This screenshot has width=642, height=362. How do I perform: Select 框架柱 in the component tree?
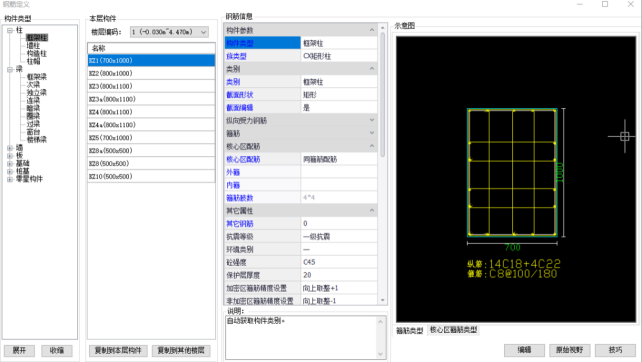pyautogui.click(x=37, y=38)
